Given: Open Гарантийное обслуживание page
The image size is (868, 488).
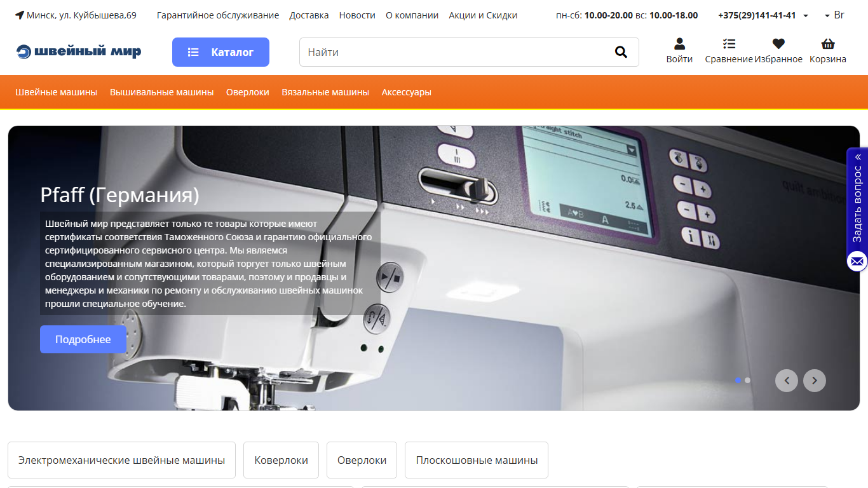Looking at the screenshot, I should [218, 15].
